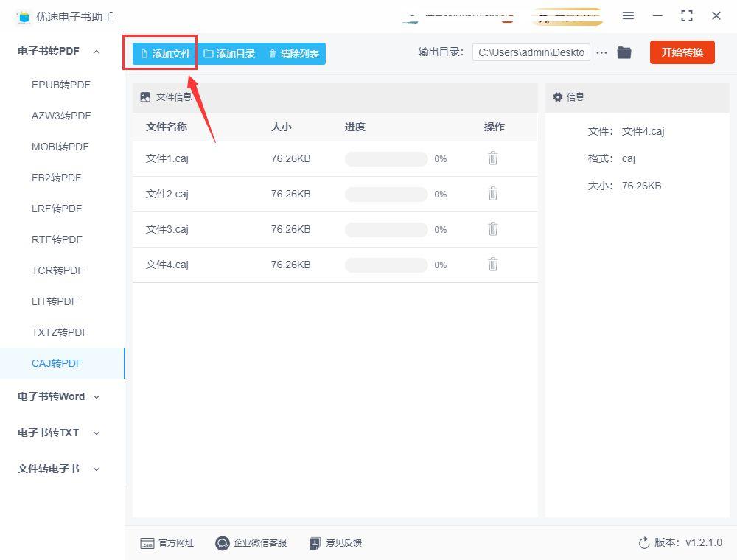
Task: Minimize the application window
Action: (657, 16)
